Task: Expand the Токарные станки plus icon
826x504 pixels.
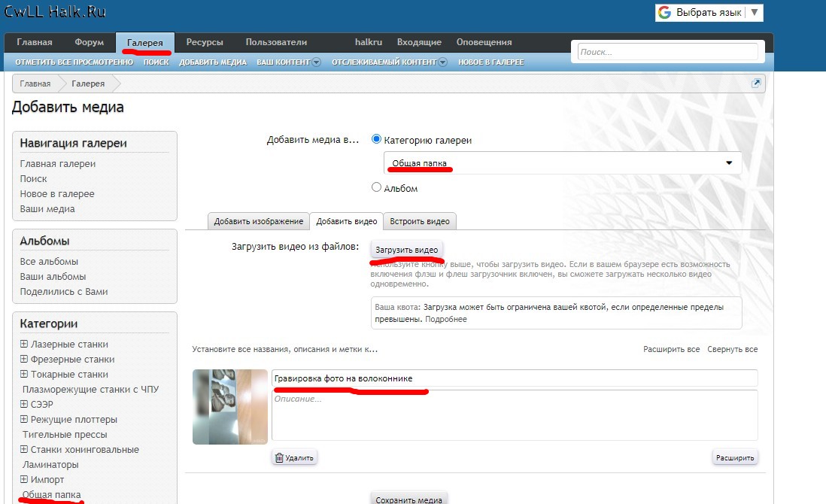Action: click(x=24, y=375)
